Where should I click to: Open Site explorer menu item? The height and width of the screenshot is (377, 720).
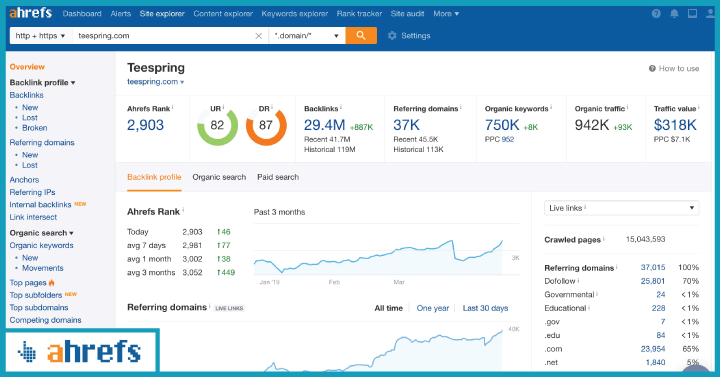pyautogui.click(x=162, y=14)
